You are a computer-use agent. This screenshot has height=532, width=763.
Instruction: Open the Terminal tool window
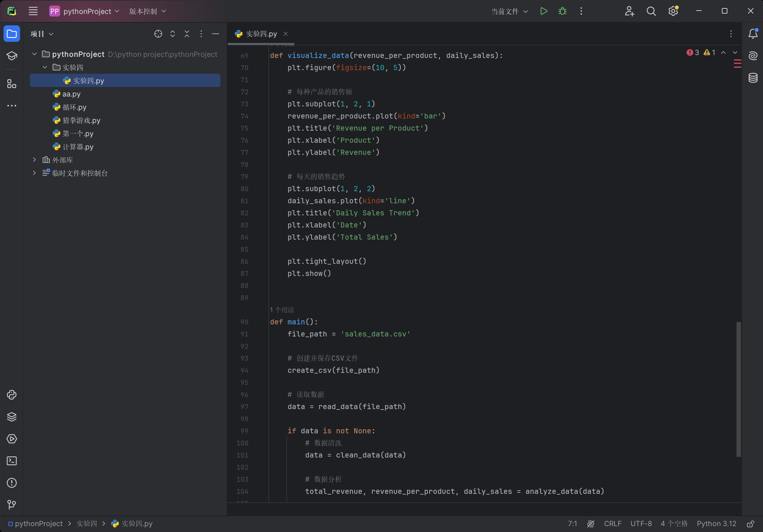pyautogui.click(x=12, y=461)
